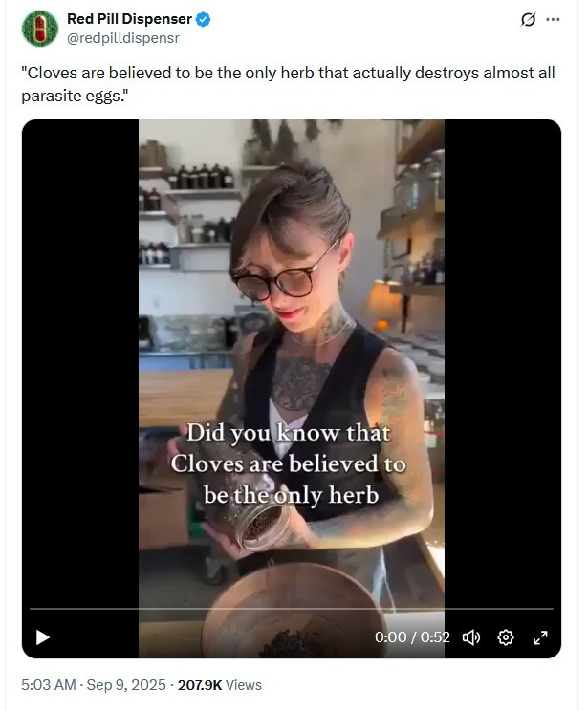Open the @redpilldispensr handle link
Viewport: 588px width, 711px height.
coord(123,38)
